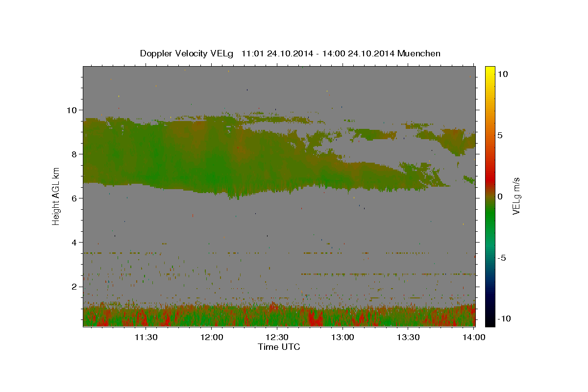Click the 'Time UTC' axis label

click(279, 347)
